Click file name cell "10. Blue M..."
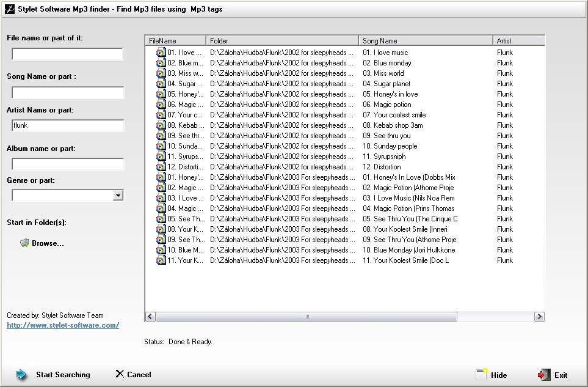Image resolution: width=588 pixels, height=387 pixels. tap(186, 250)
